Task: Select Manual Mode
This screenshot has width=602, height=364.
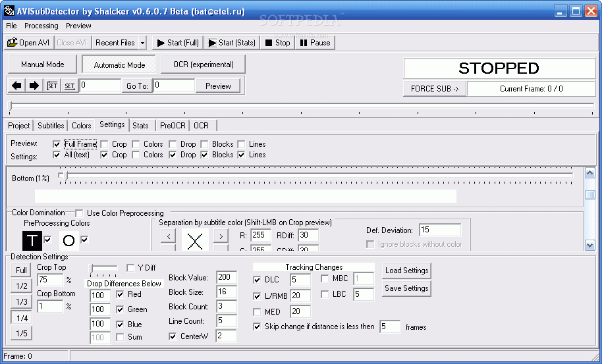Action: point(43,65)
